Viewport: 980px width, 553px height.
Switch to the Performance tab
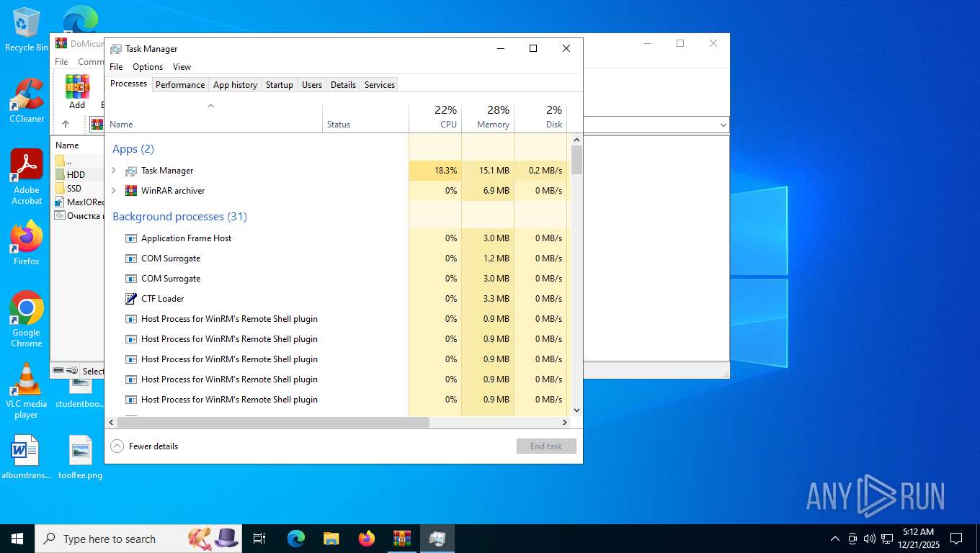(180, 85)
